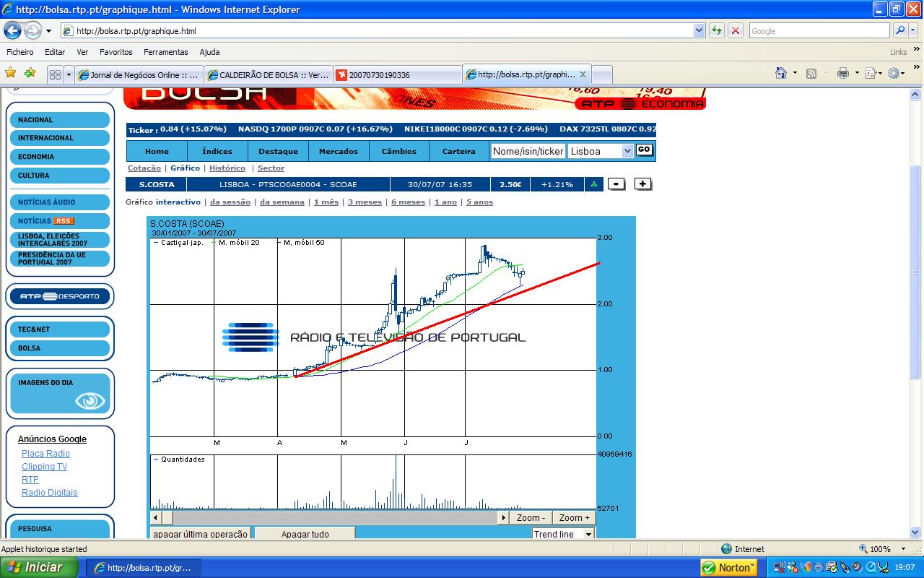Open the recent pages dropdown beside navigation arrows
This screenshot has height=578, width=924.
tap(48, 31)
